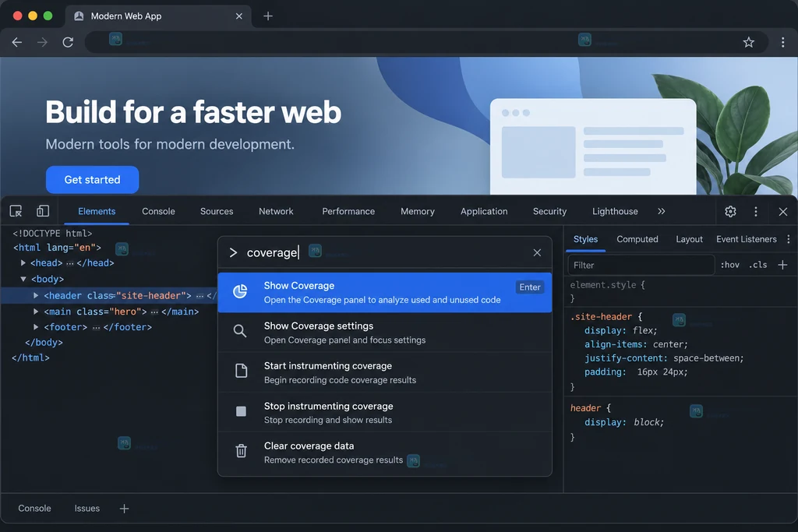Show more DevTools tabs chevron
798x532 pixels.
pos(661,211)
